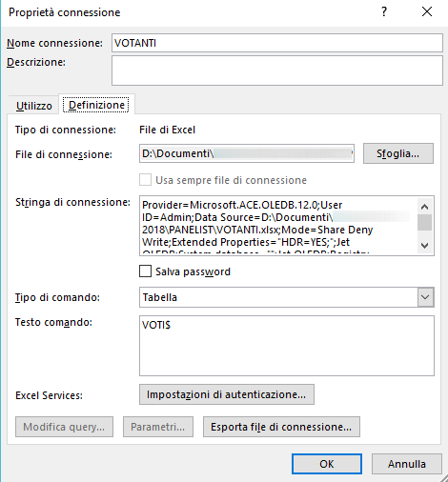Screen dimensions: 448x482
Task: Toggle Usa sempre file di connessione checkbox
Action: click(145, 180)
